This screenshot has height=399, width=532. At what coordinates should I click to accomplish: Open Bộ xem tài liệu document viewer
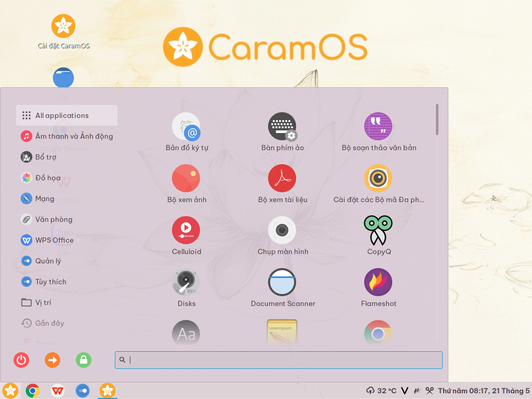tap(282, 184)
